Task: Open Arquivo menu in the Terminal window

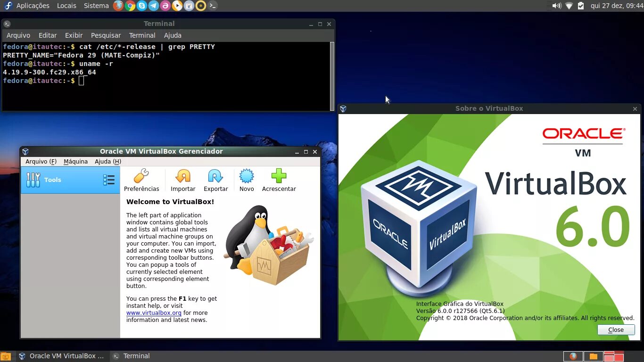Action: pos(18,35)
